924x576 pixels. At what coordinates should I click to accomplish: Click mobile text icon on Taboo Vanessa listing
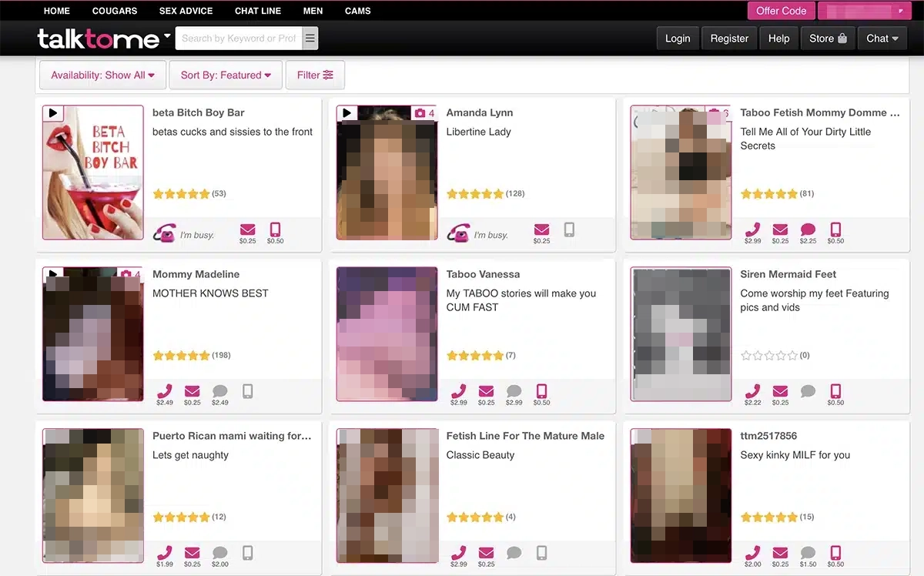pyautogui.click(x=541, y=391)
